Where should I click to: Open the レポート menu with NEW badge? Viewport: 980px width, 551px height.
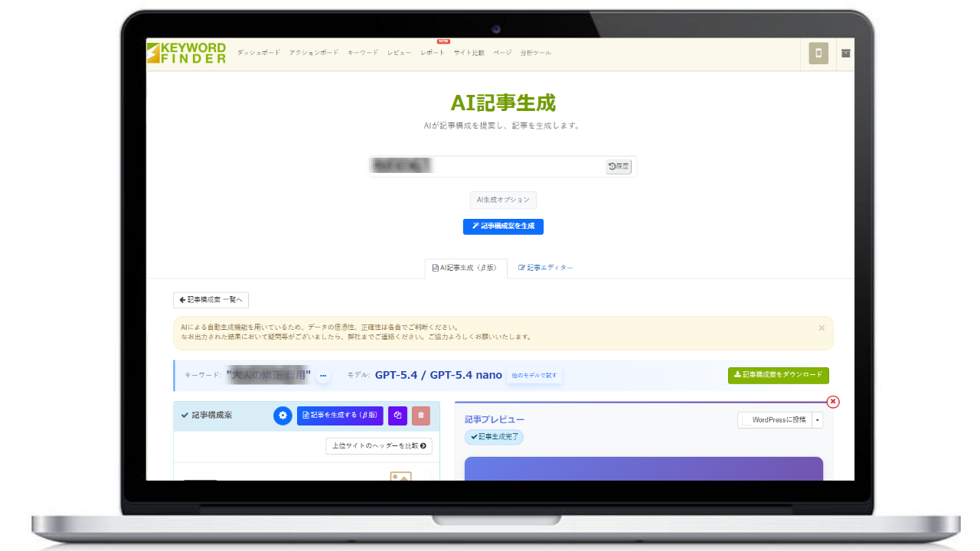coord(432,53)
